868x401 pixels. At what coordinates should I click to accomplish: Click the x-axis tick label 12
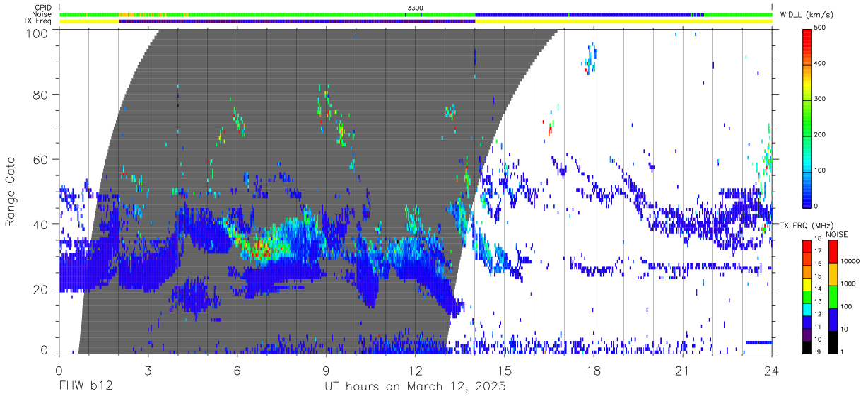[x=416, y=371]
